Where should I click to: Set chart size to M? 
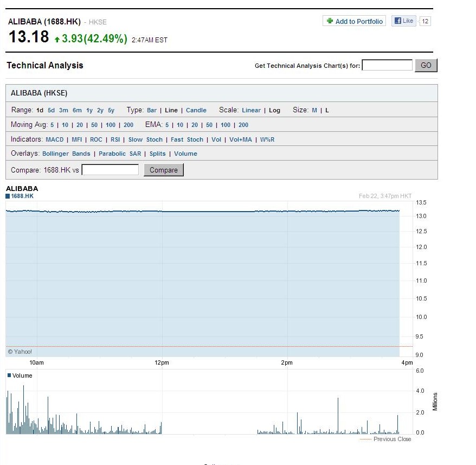[x=314, y=110]
